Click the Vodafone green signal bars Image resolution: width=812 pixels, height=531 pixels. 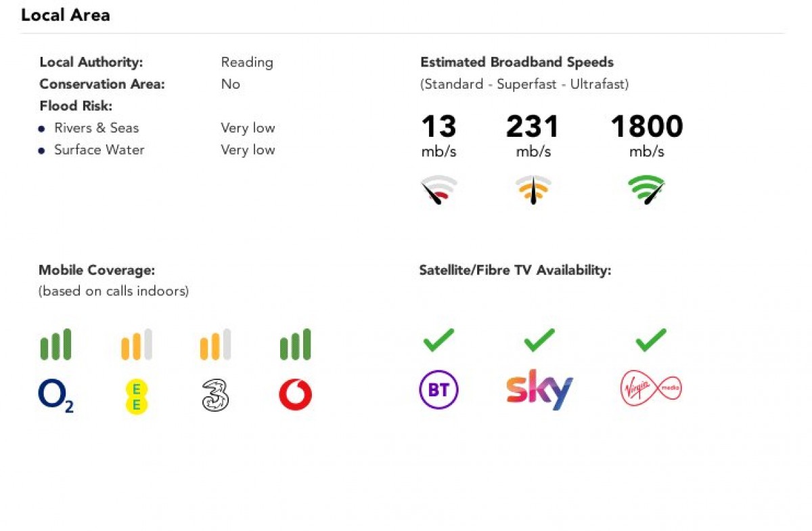click(295, 344)
